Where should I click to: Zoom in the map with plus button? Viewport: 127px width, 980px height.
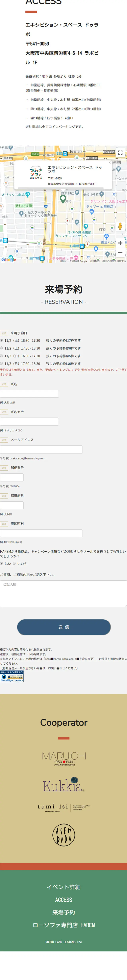click(120, 242)
